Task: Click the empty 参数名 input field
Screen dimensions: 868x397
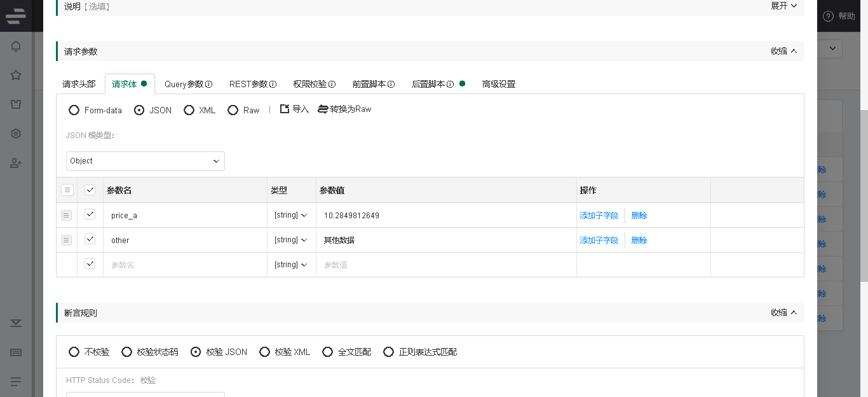Action: (x=184, y=265)
